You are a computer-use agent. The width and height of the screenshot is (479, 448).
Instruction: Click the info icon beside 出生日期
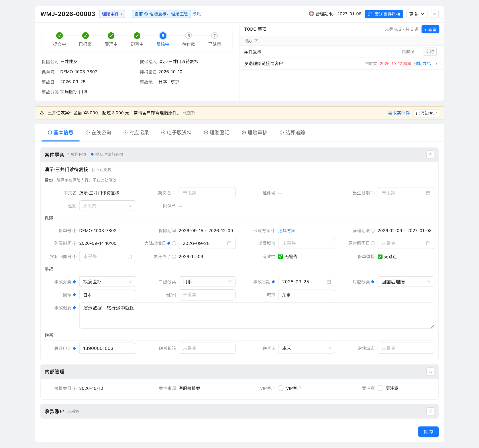tap(373, 193)
